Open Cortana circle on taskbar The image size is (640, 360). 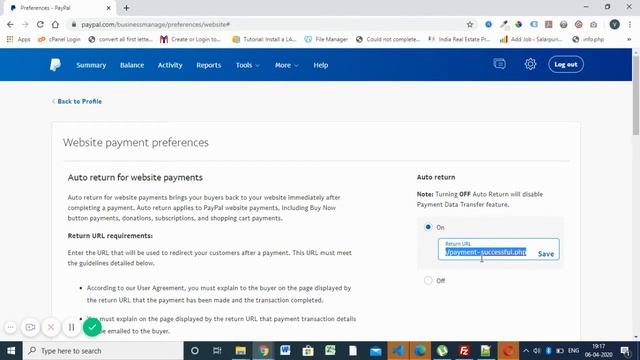pos(195,351)
